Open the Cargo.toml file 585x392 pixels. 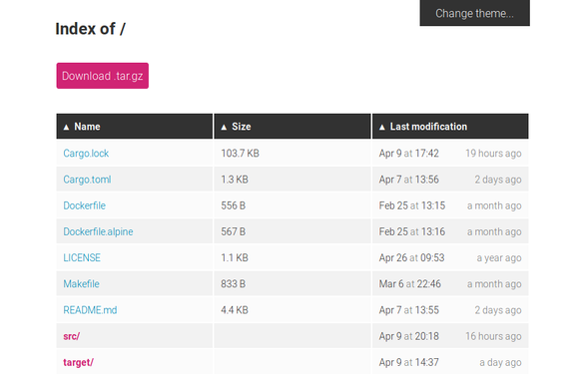click(x=87, y=180)
